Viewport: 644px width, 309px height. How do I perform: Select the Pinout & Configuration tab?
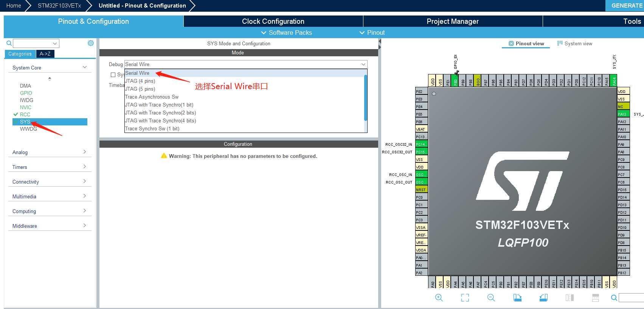[93, 21]
